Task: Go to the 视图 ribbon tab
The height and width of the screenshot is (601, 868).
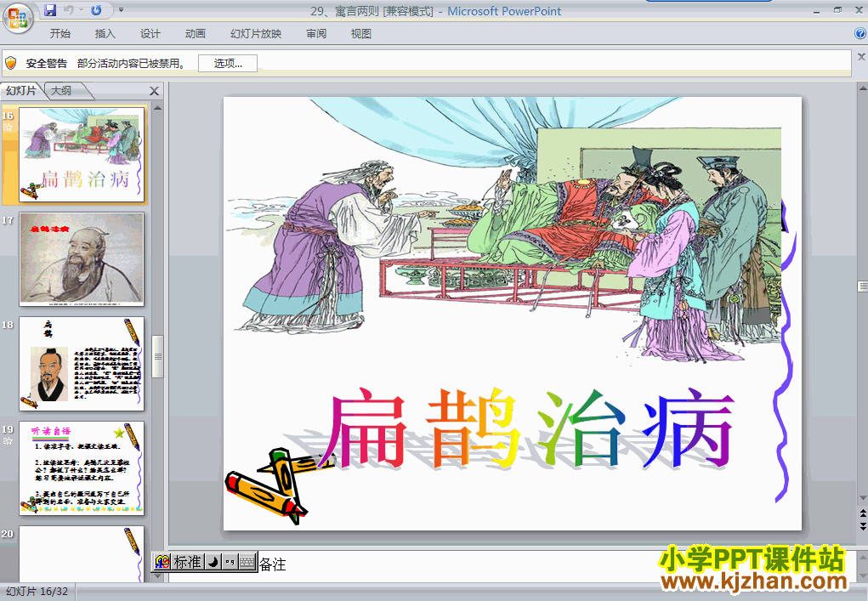Action: pos(361,34)
